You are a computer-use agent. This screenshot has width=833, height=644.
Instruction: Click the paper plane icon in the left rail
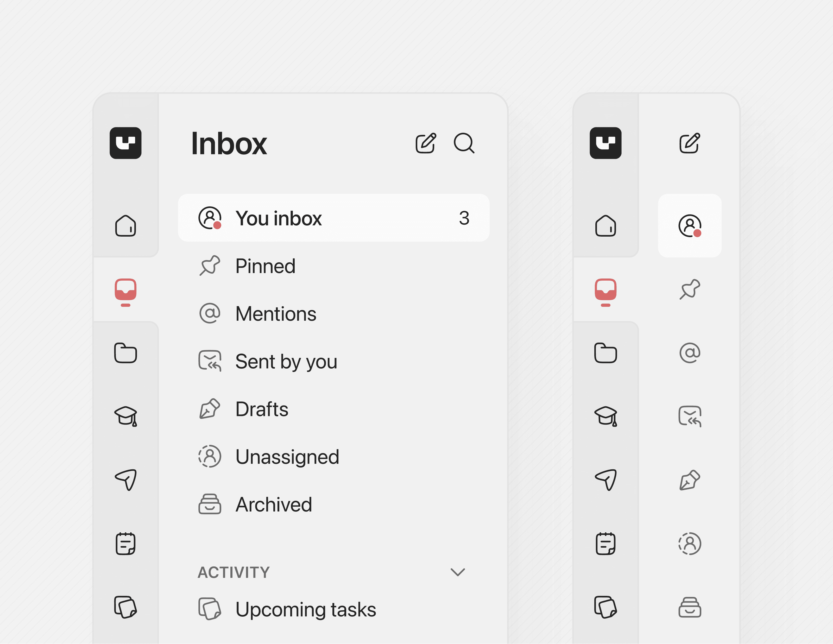click(x=125, y=480)
